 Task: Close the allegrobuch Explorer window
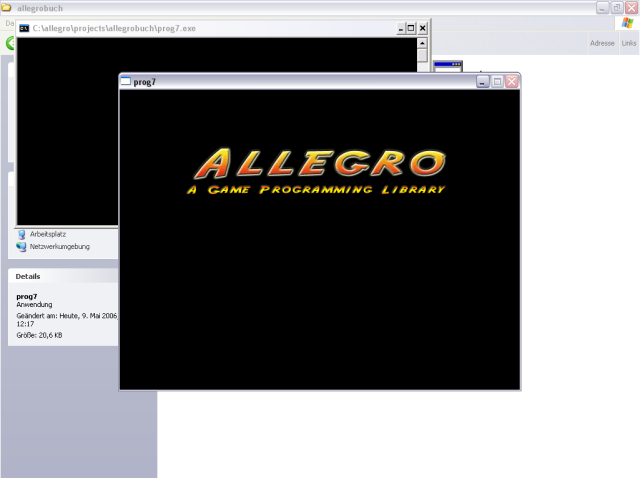631,8
